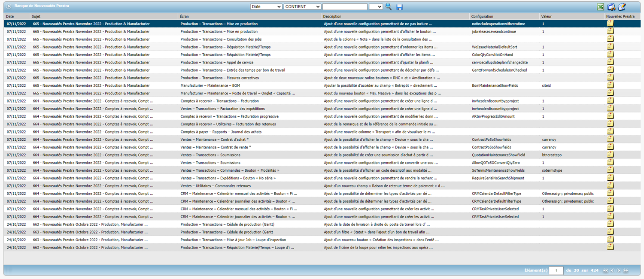Click the search text input field

click(345, 7)
